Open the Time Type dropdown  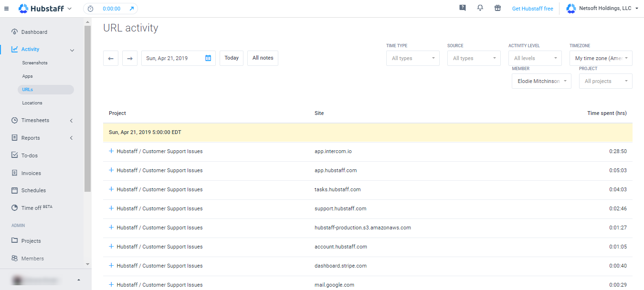click(x=413, y=58)
